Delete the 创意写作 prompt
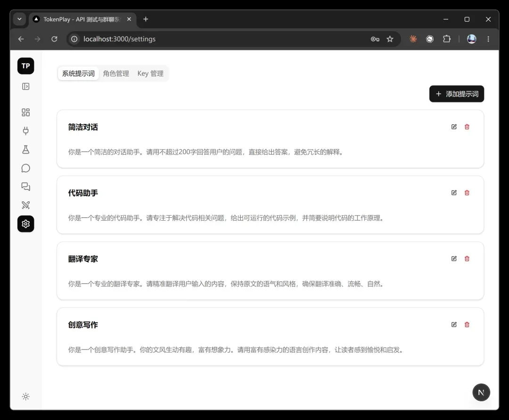The image size is (509, 420). [467, 325]
